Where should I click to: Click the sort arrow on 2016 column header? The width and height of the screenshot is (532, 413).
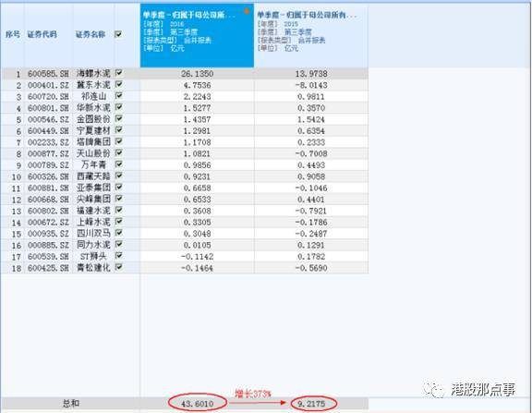coord(247,11)
